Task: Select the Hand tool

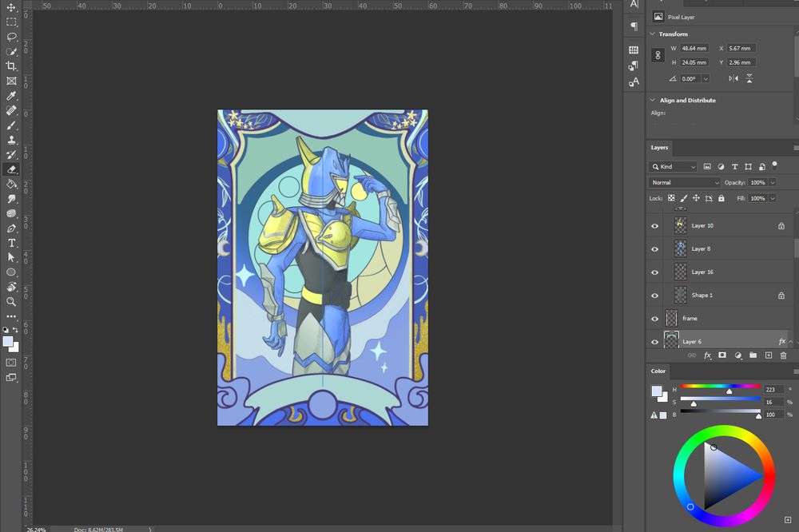Action: tap(11, 287)
